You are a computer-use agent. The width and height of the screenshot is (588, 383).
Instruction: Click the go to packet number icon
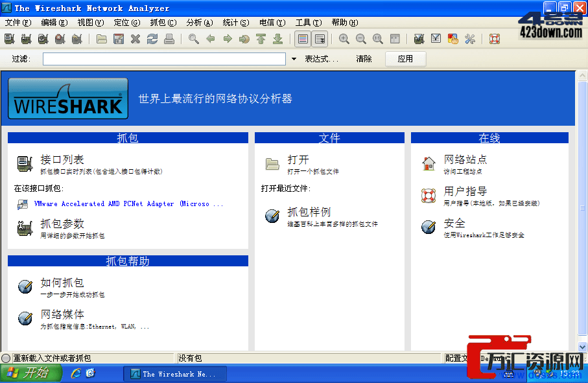coord(244,39)
